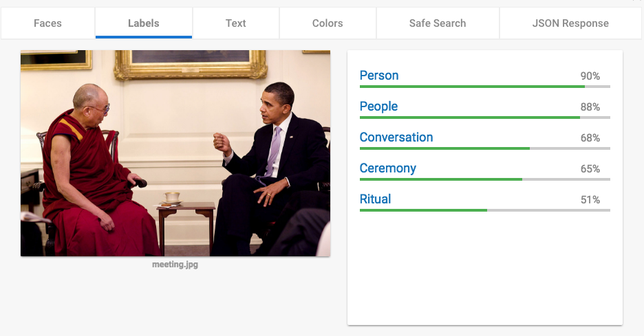The height and width of the screenshot is (336, 644).
Task: Click the meeting.jpg filename caption
Action: pos(175,265)
